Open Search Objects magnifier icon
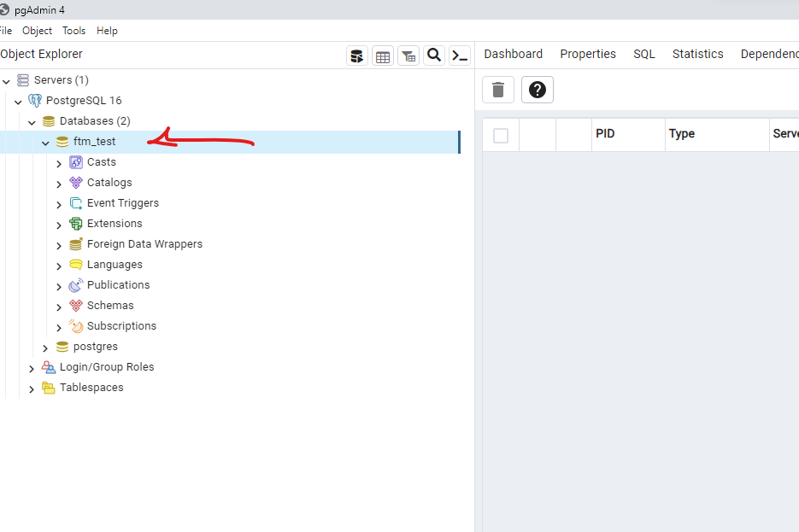 (434, 56)
